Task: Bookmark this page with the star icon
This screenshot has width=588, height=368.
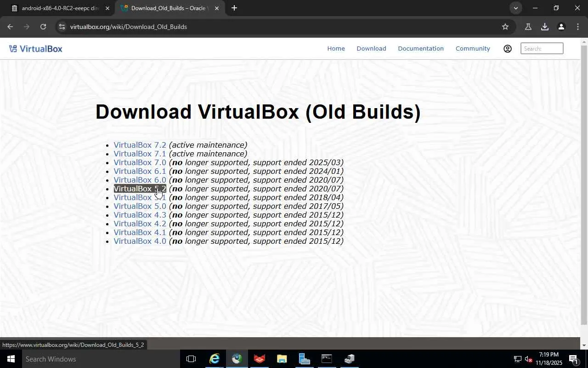Action: pyautogui.click(x=505, y=27)
